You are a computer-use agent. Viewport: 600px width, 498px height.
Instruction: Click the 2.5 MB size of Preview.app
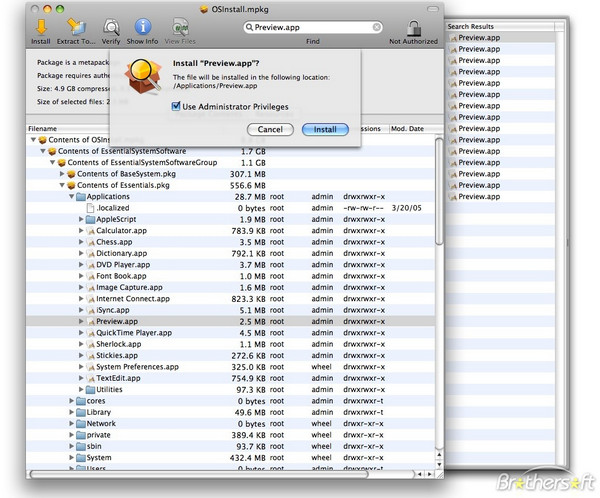(x=253, y=322)
